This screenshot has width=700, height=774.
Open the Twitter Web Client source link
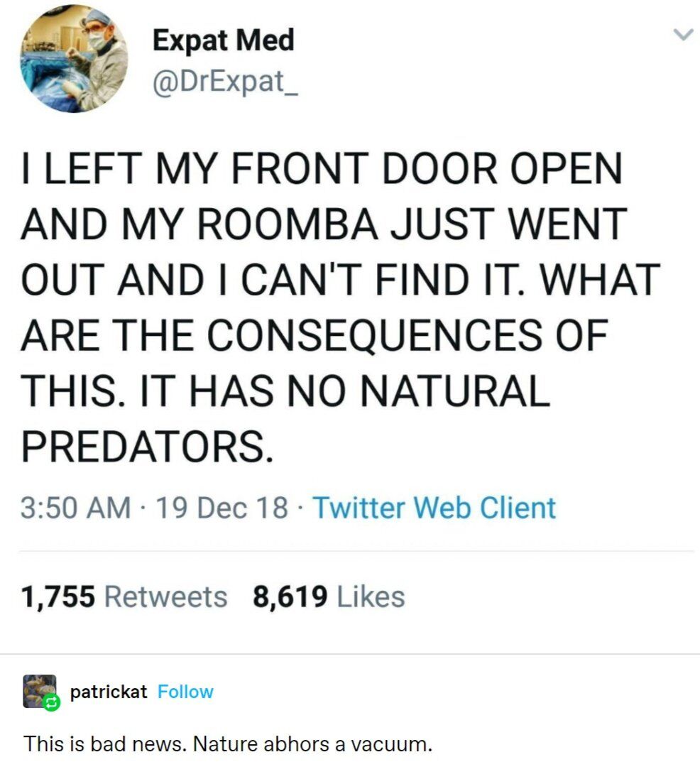coord(434,508)
